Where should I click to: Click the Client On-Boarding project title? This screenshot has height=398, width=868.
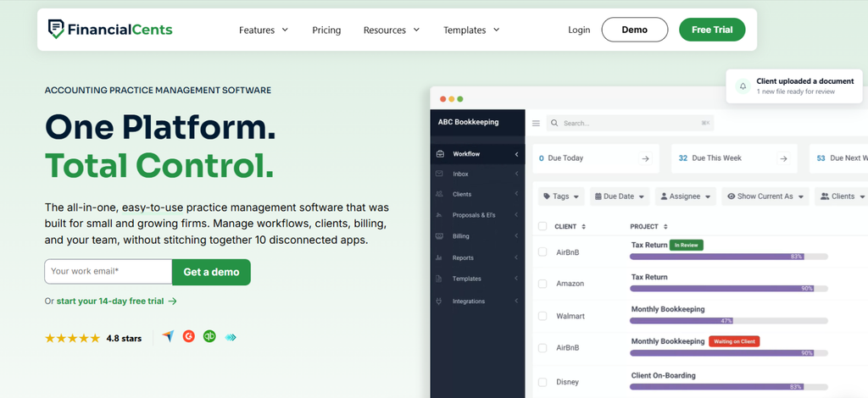pyautogui.click(x=663, y=375)
